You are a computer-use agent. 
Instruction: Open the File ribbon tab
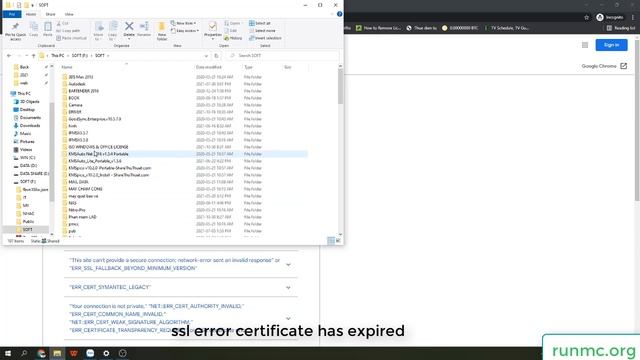12,14
